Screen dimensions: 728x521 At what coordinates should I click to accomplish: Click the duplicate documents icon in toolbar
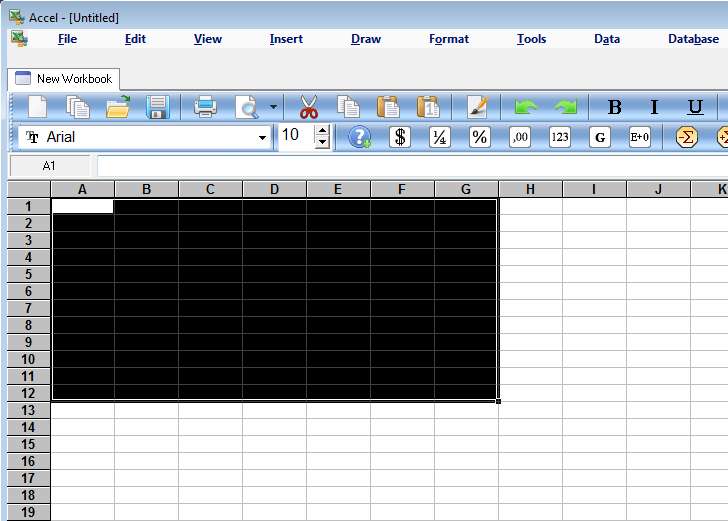click(78, 107)
